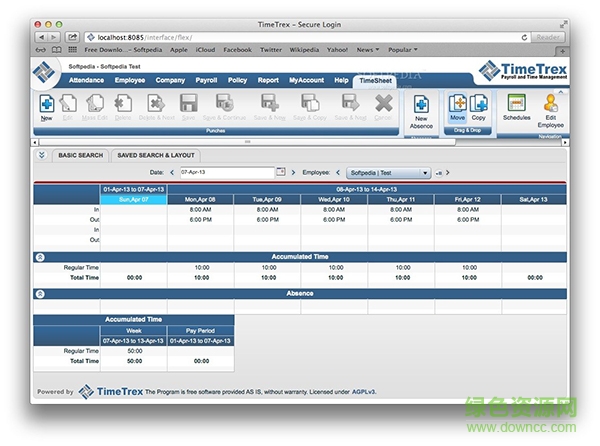Click the New punch icon
The height and width of the screenshot is (446, 600).
point(46,105)
